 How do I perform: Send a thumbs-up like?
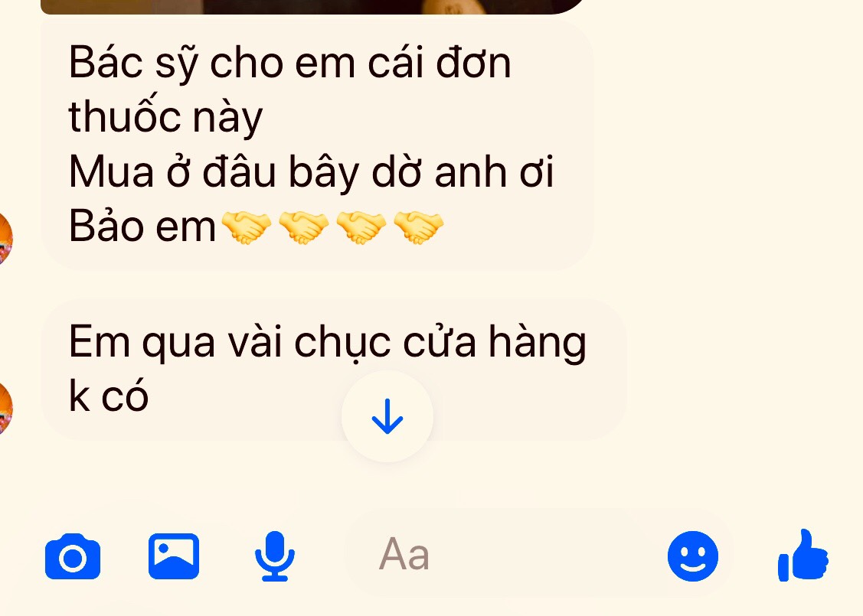[x=803, y=556]
